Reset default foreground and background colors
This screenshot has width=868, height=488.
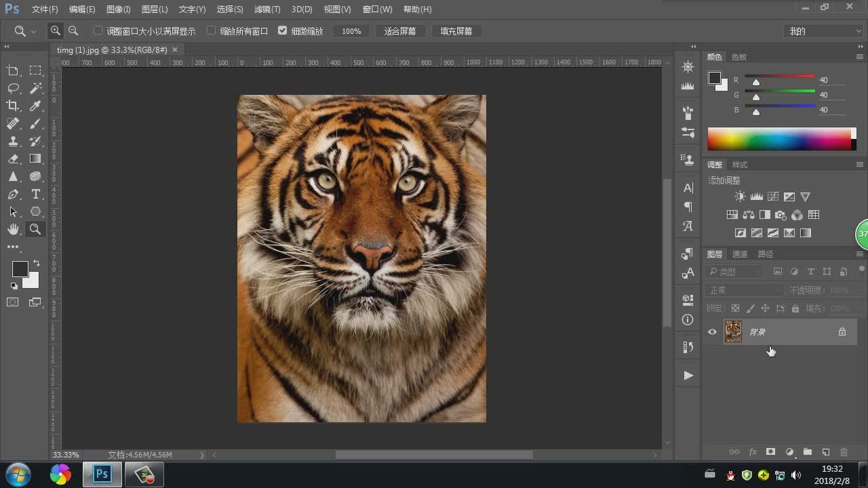[14, 286]
